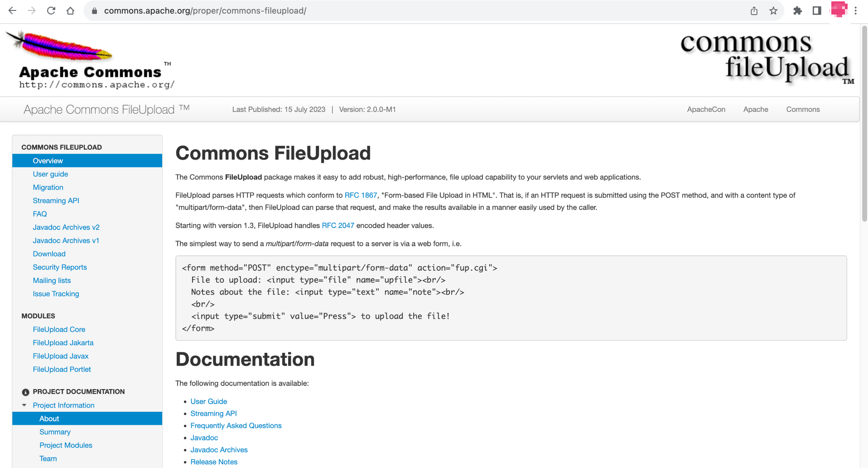Open Streaming API documentation list link
The image size is (868, 468).
[x=213, y=413]
